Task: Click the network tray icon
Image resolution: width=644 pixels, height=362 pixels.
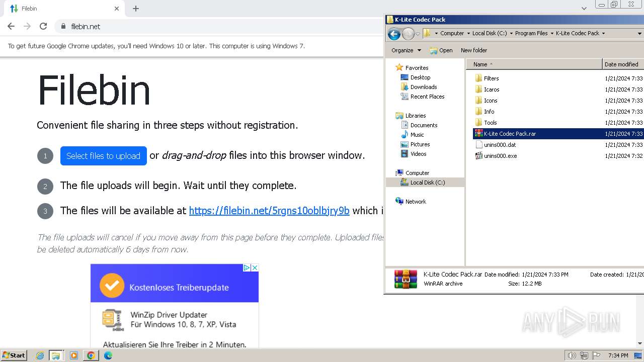Action: [584, 355]
